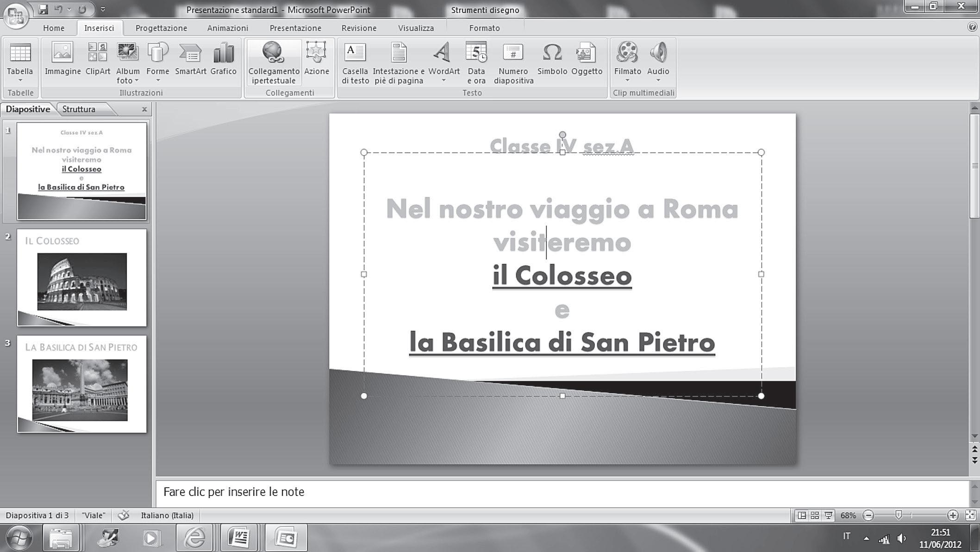This screenshot has height=552, width=980.
Task: Insert a Tabella from the ribbon
Action: [20, 59]
